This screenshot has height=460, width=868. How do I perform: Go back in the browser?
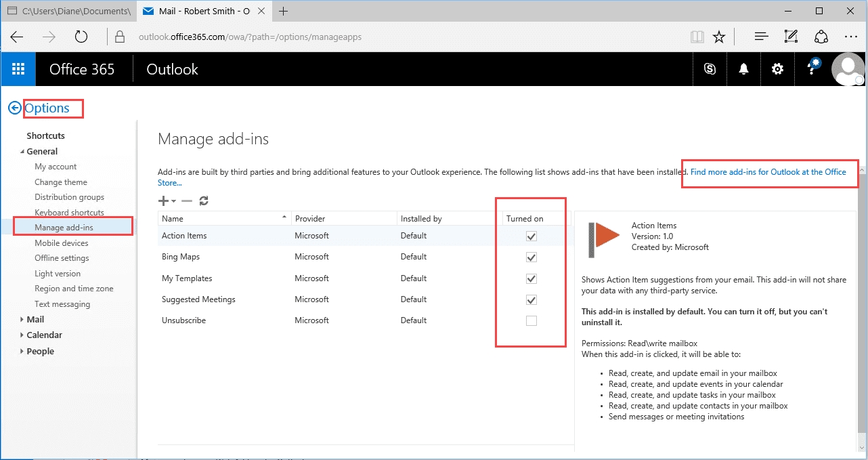pos(17,37)
